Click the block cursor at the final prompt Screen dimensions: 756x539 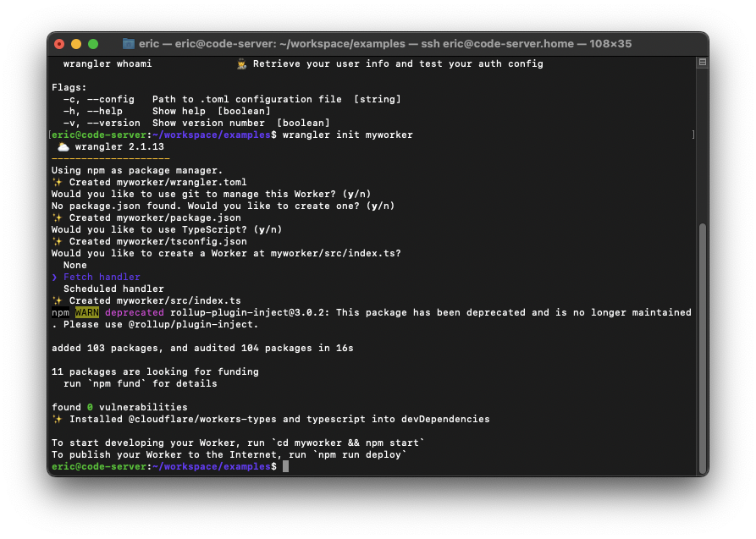click(x=286, y=466)
